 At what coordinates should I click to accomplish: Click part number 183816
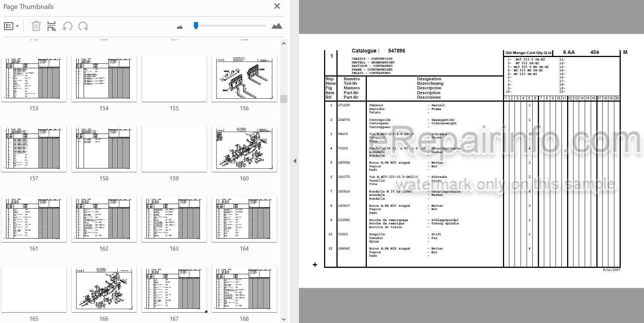click(x=344, y=191)
